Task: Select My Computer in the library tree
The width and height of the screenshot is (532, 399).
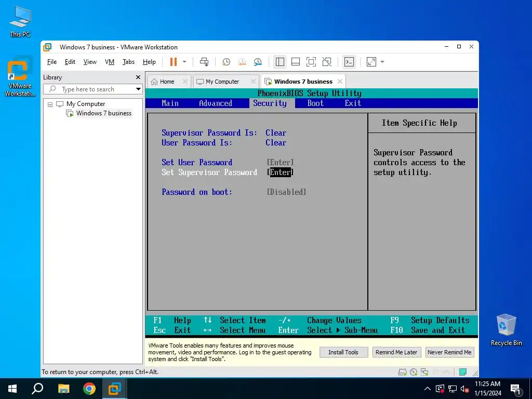Action: tap(86, 104)
